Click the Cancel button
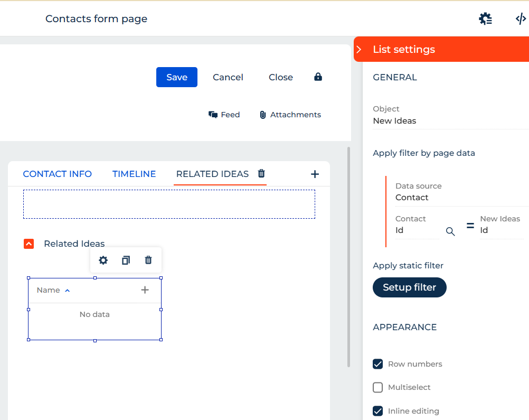The image size is (529, 420). point(228,77)
